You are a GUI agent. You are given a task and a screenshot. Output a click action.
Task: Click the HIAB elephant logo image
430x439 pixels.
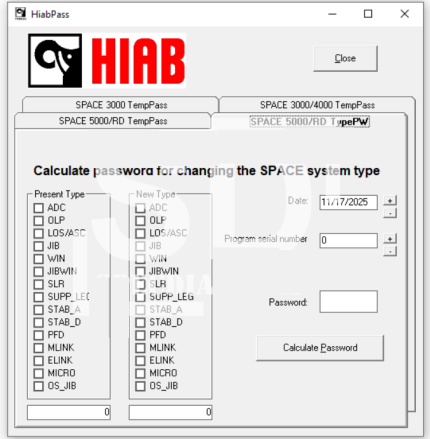click(55, 60)
